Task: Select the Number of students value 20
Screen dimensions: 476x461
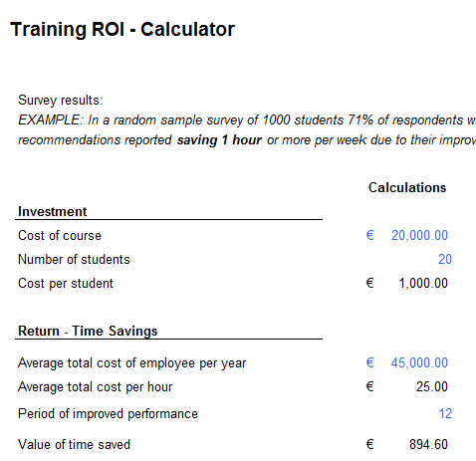Action: click(x=445, y=259)
